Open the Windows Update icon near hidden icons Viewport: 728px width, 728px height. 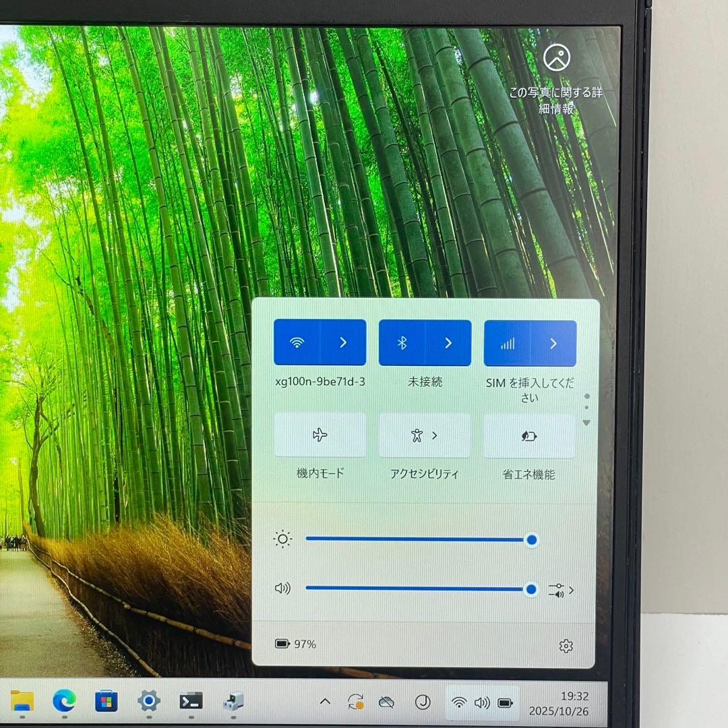point(356,702)
